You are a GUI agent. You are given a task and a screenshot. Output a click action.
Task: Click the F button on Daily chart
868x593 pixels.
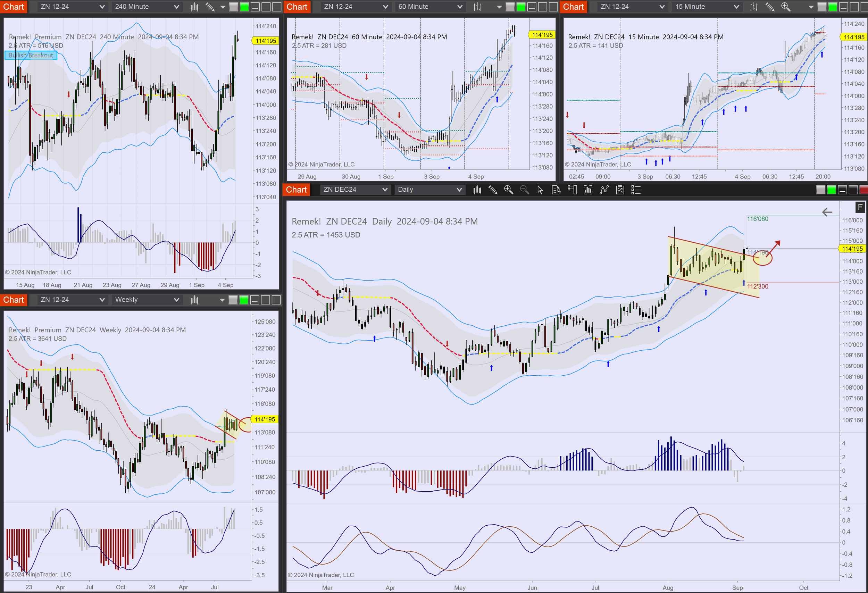pos(860,207)
